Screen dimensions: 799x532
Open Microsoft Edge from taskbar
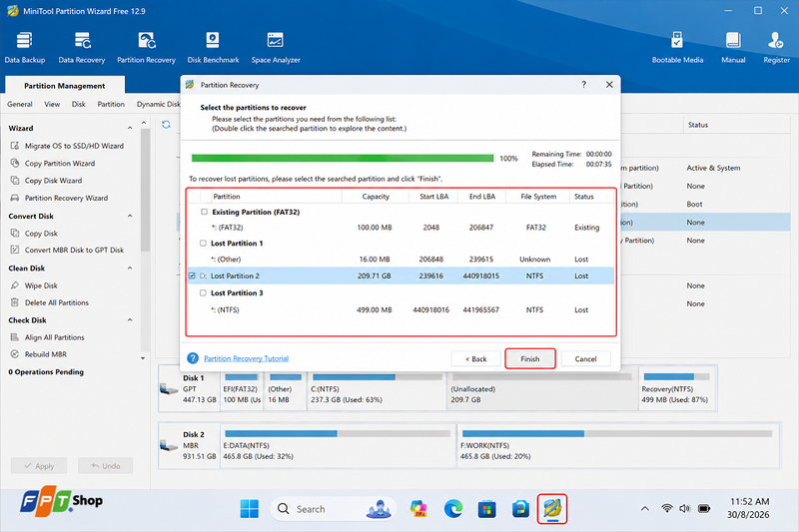click(x=453, y=509)
